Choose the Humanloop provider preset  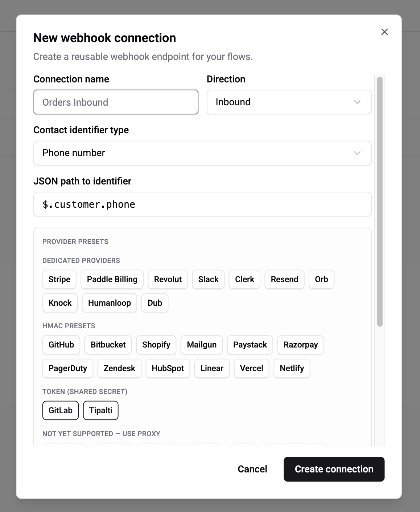[109, 302]
